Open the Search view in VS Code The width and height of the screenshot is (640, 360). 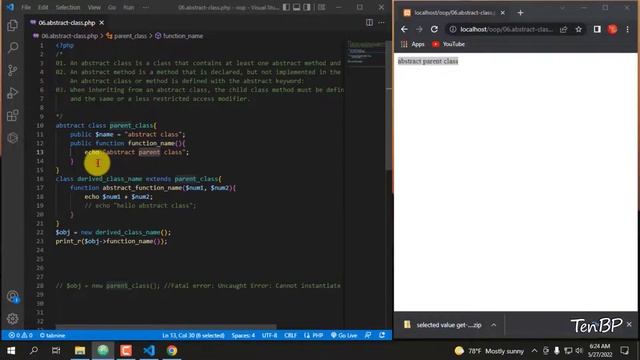[13, 48]
